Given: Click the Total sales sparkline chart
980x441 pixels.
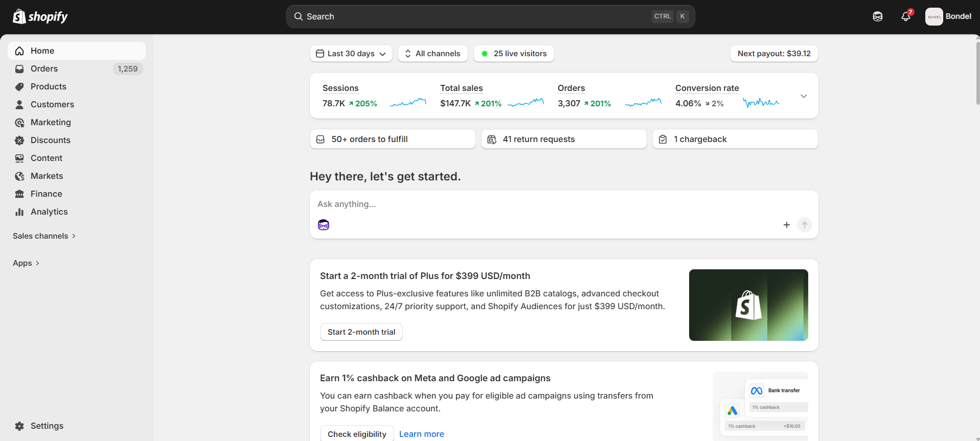Looking at the screenshot, I should tap(526, 103).
